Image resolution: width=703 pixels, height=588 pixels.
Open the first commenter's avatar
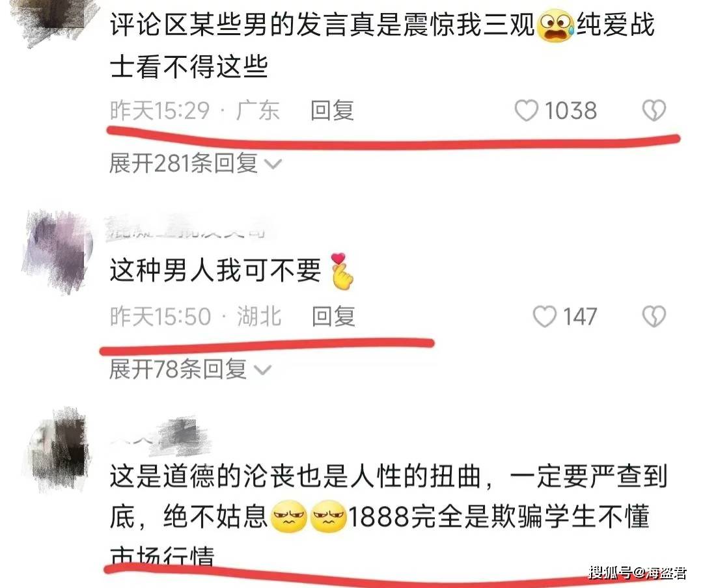tap(53, 20)
